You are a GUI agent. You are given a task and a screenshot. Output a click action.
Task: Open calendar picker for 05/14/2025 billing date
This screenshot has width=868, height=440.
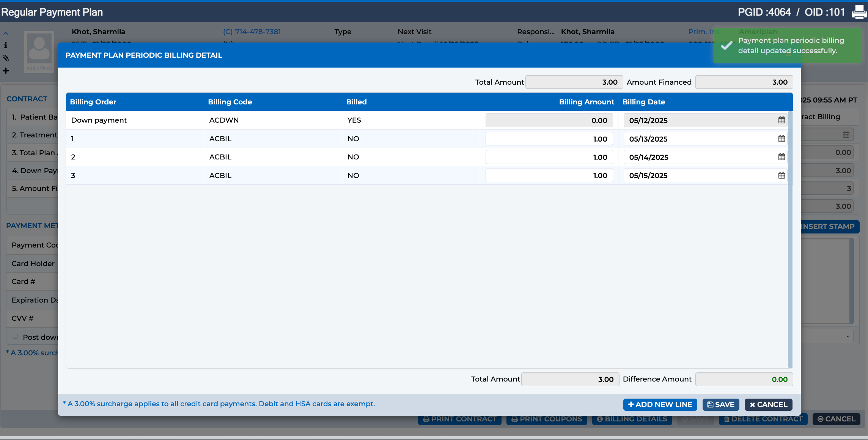pyautogui.click(x=782, y=157)
